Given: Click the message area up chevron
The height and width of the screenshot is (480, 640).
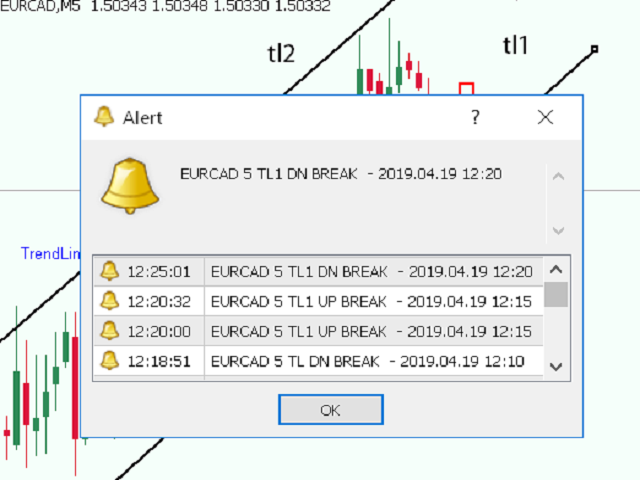Looking at the screenshot, I should point(558,177).
